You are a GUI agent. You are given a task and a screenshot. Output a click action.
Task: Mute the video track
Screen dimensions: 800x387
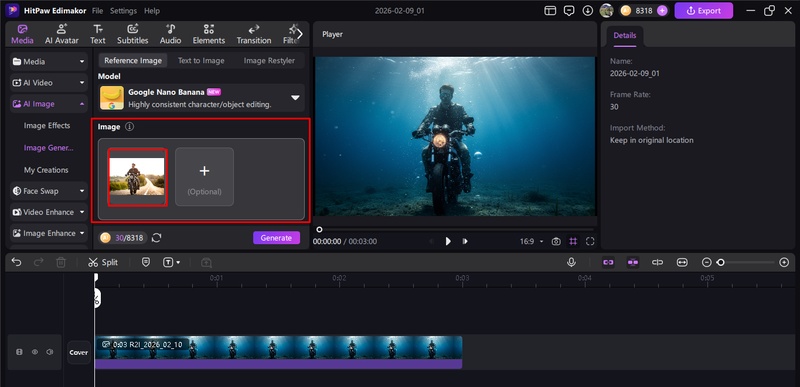[x=50, y=352]
